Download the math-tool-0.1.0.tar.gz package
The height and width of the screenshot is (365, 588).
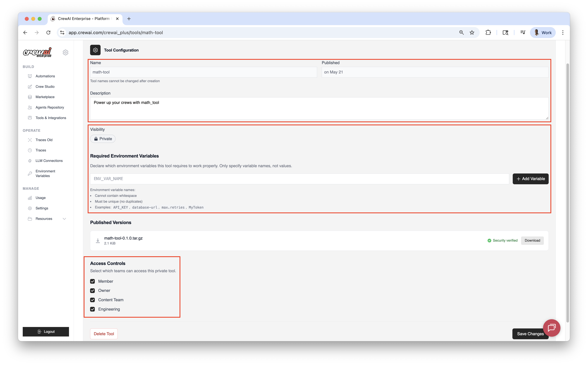(x=532, y=240)
